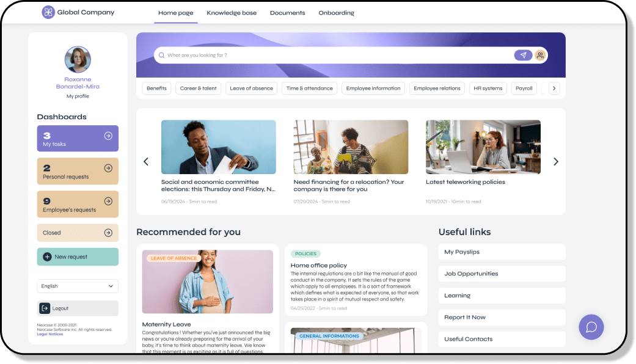The width and height of the screenshot is (636, 364).
Task: Open the English language dropdown
Action: [78, 286]
